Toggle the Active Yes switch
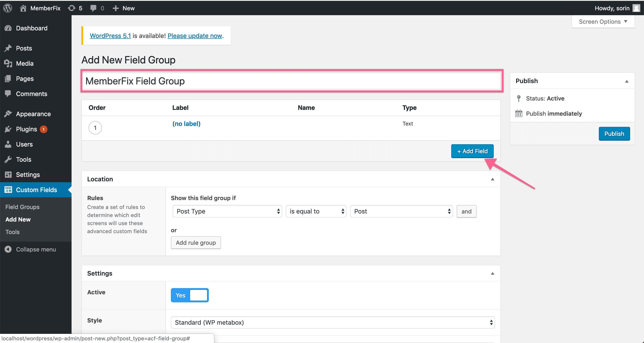The width and height of the screenshot is (644, 343). (x=190, y=295)
